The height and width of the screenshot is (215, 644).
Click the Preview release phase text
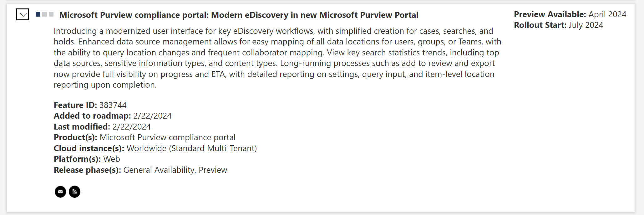[213, 170]
